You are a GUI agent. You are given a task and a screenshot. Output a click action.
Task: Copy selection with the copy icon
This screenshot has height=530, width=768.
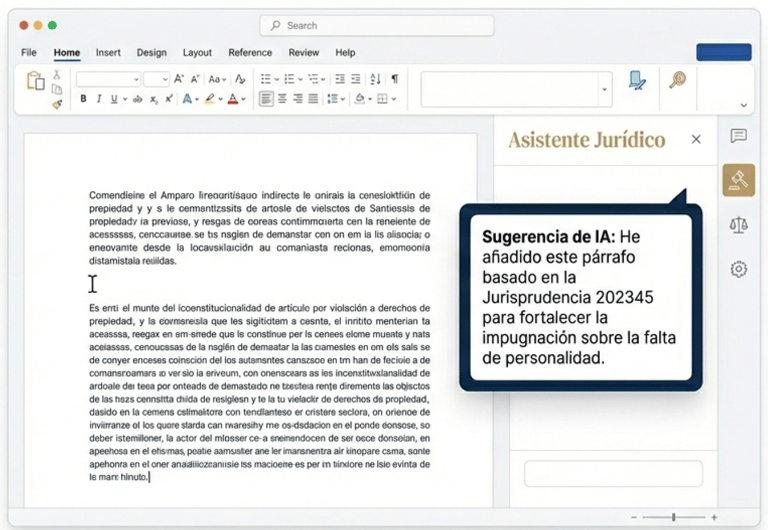coord(57,89)
